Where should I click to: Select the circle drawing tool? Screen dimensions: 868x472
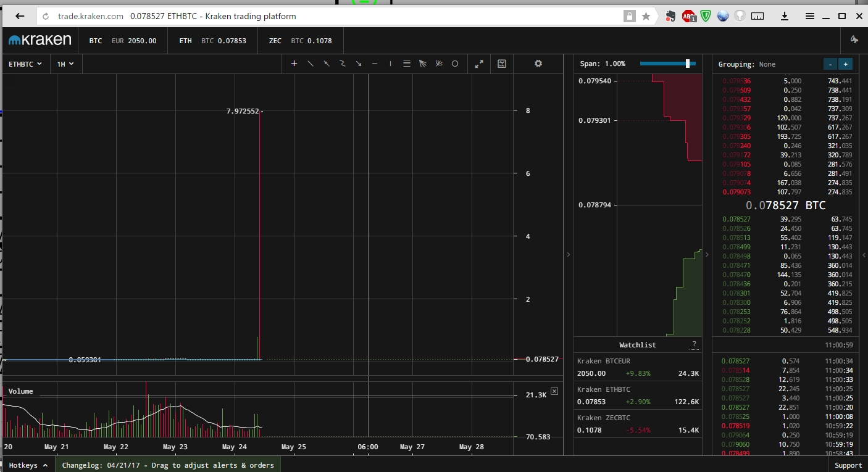[455, 64]
